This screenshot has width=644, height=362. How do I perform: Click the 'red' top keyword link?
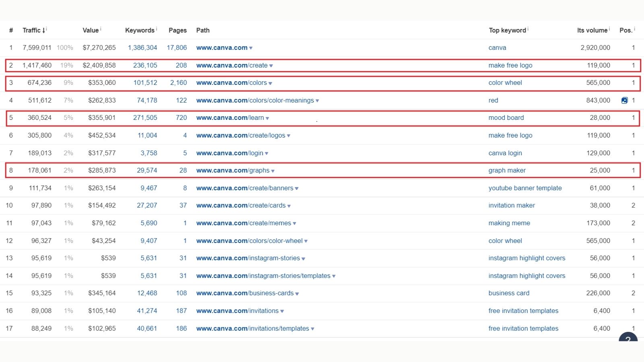[x=493, y=100]
